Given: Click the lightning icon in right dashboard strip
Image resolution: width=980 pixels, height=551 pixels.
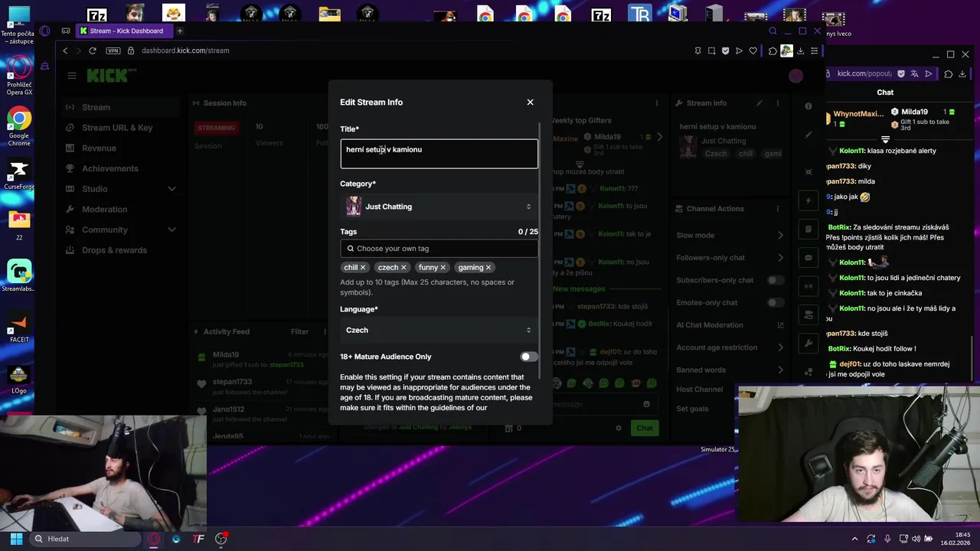Looking at the screenshot, I should pos(808,201).
